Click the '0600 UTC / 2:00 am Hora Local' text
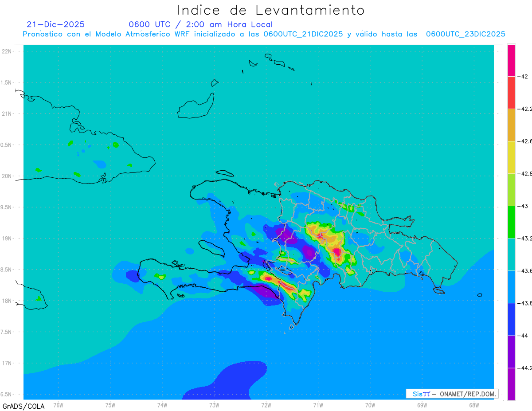Viewport: 532px width, 411px height. pyautogui.click(x=200, y=24)
